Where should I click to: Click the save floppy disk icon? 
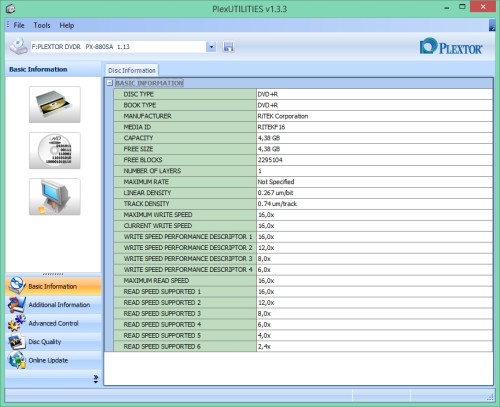pyautogui.click(x=228, y=47)
